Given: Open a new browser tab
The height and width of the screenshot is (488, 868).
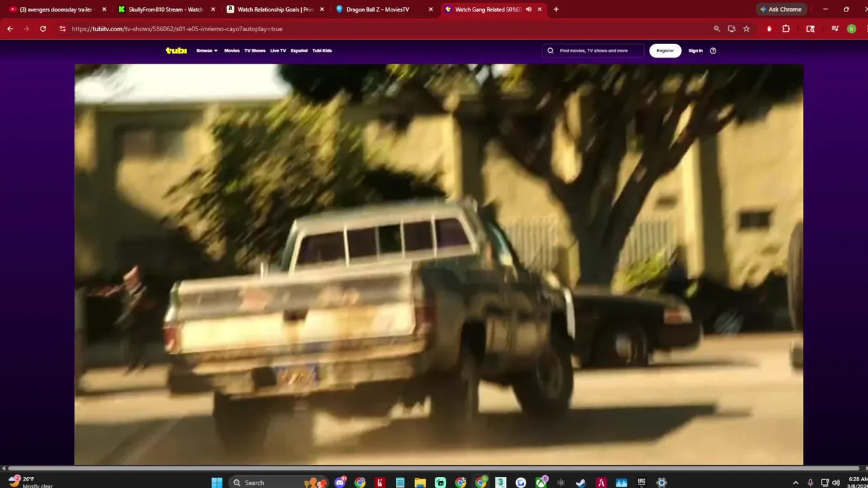Looking at the screenshot, I should 556,9.
